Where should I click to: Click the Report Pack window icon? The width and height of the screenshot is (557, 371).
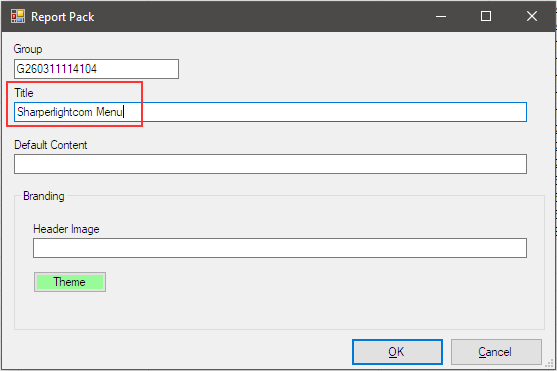[x=18, y=16]
